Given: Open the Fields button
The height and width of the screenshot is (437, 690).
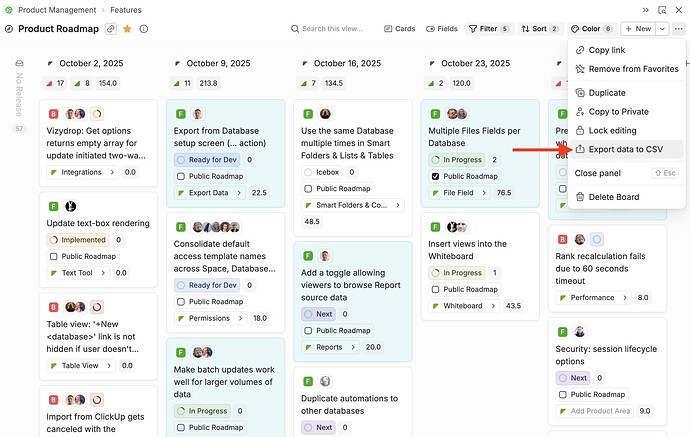Looking at the screenshot, I should [x=442, y=29].
